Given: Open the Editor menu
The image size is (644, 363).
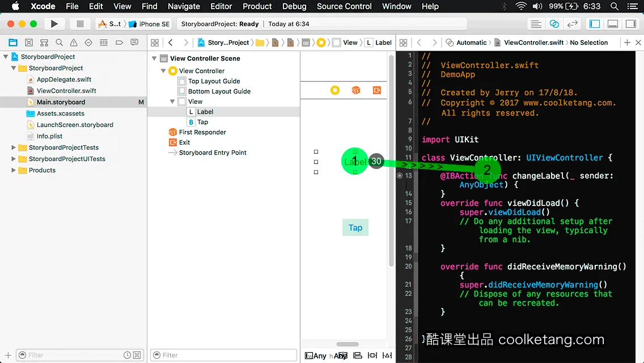Looking at the screenshot, I should 221,6.
